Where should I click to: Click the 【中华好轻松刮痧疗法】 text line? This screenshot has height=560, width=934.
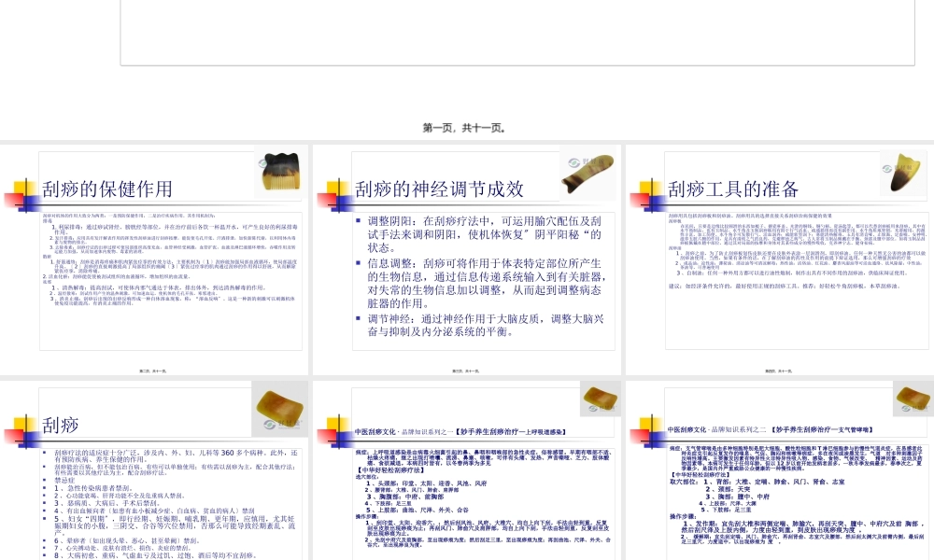tap(389, 469)
